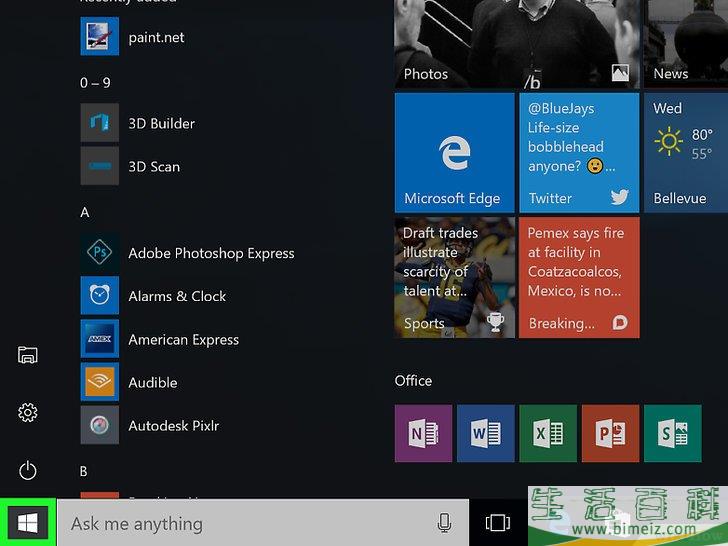This screenshot has height=546, width=728.
Task: Open the Twitter live tile
Action: click(x=579, y=153)
